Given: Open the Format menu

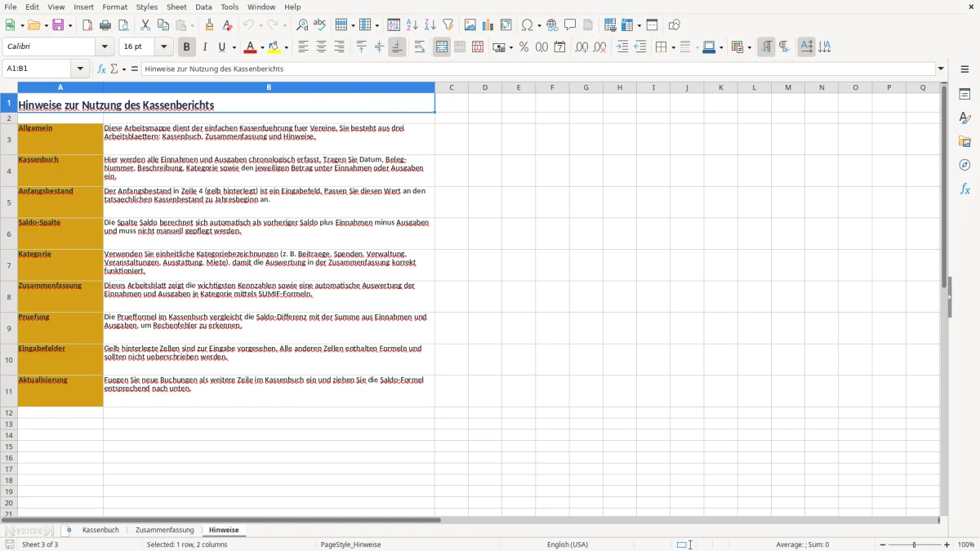Looking at the screenshot, I should (114, 7).
